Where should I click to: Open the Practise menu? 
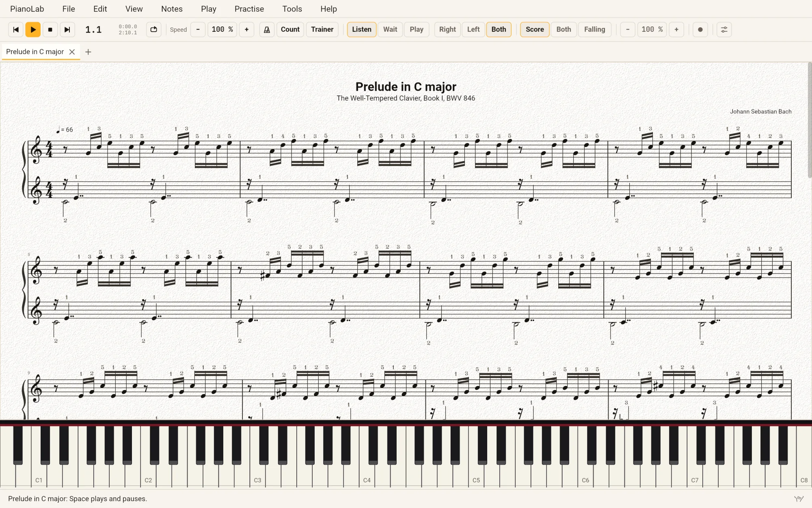pos(249,9)
